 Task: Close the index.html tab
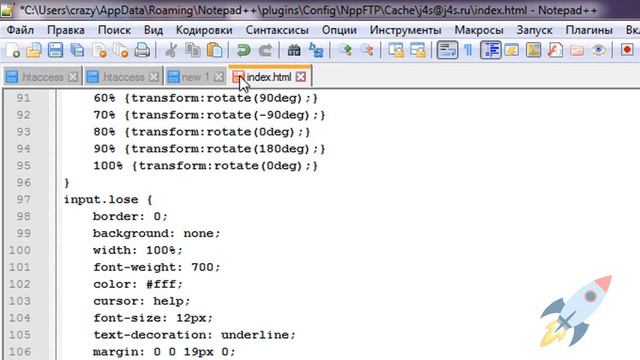[301, 77]
